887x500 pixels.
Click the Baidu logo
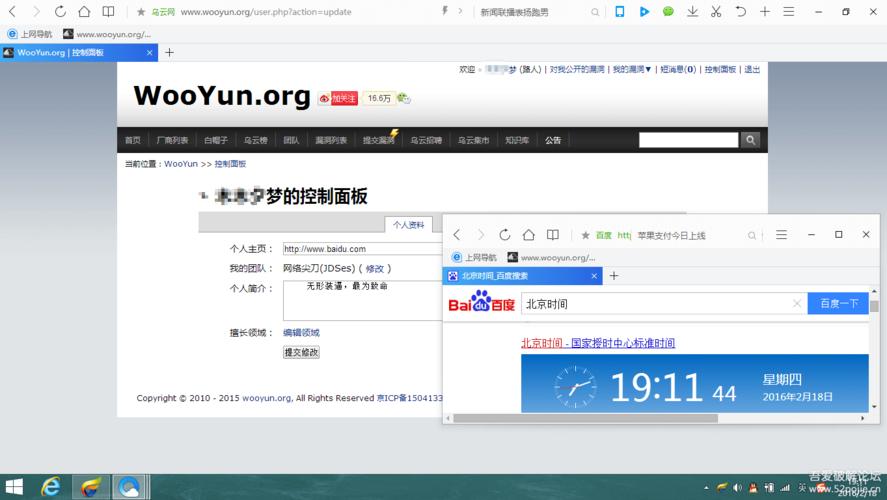pos(481,302)
